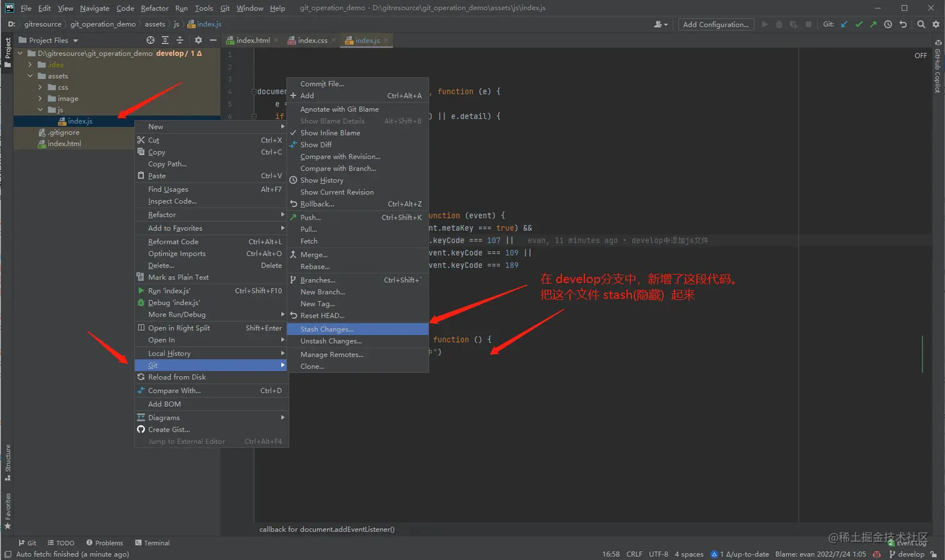This screenshot has height=560, width=945.
Task: Open Search Everywhere magnifier icon
Action: pyautogui.click(x=921, y=24)
